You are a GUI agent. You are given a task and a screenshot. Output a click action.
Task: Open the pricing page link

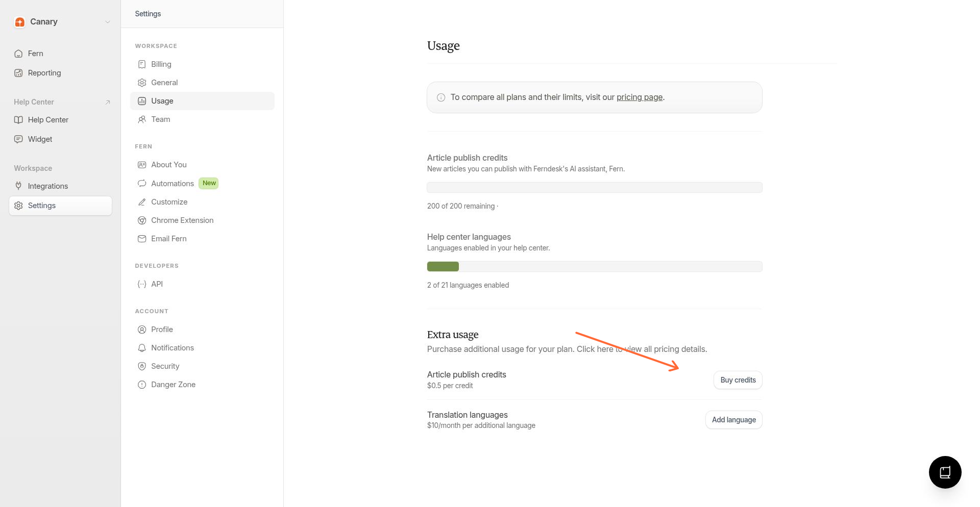(x=639, y=97)
